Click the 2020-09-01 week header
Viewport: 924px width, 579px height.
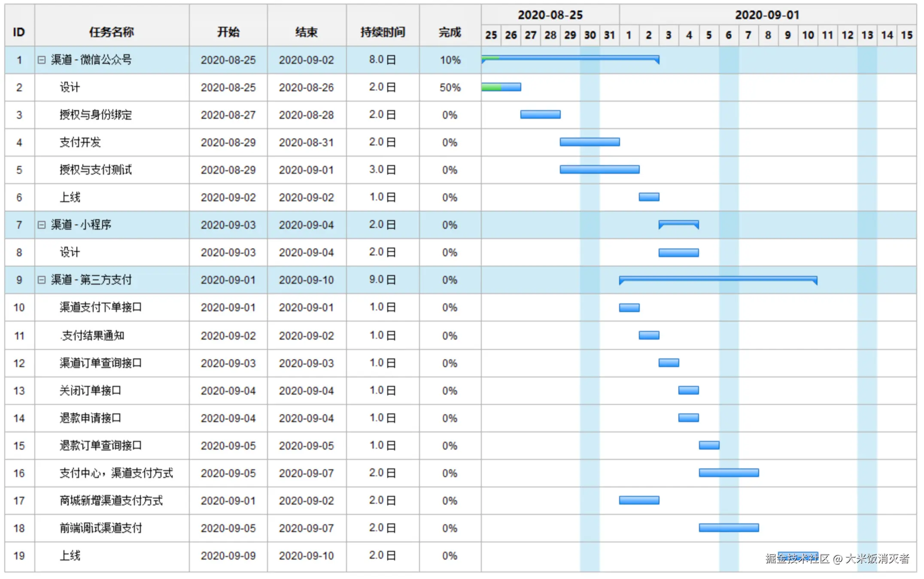click(767, 15)
